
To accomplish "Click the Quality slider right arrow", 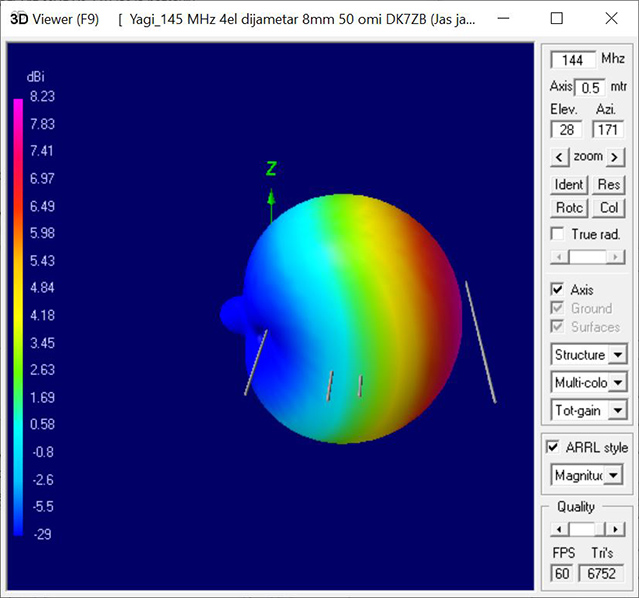I will tap(617, 529).
